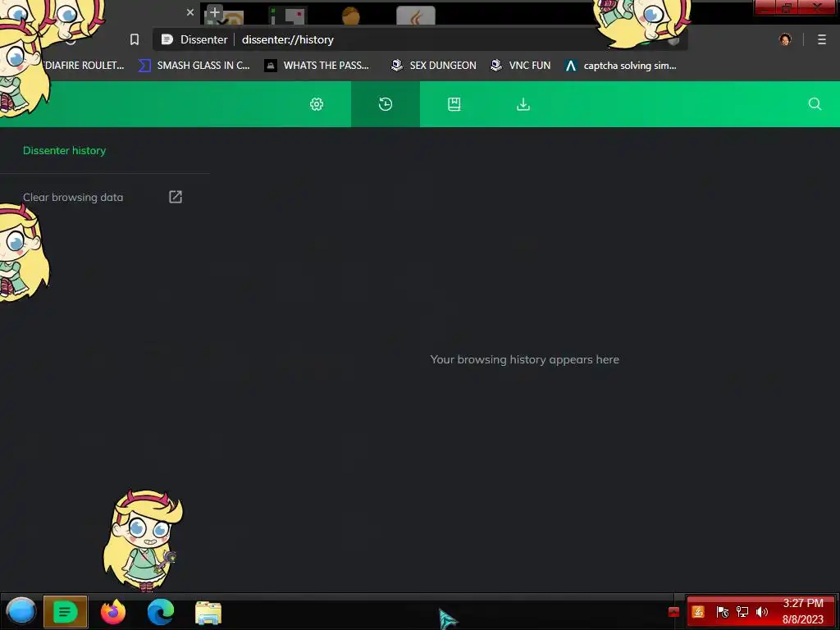Switch to the tab with brown head icon

[x=351, y=16]
